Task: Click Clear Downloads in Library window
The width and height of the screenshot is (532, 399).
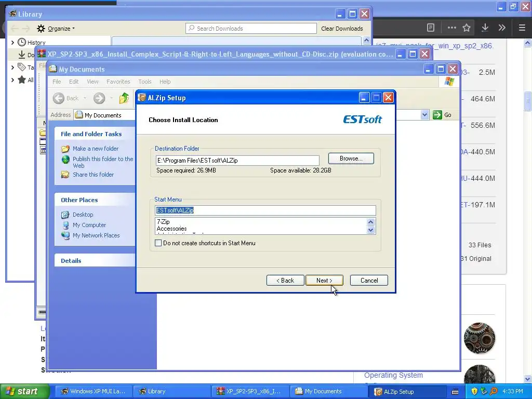Action: [342, 29]
